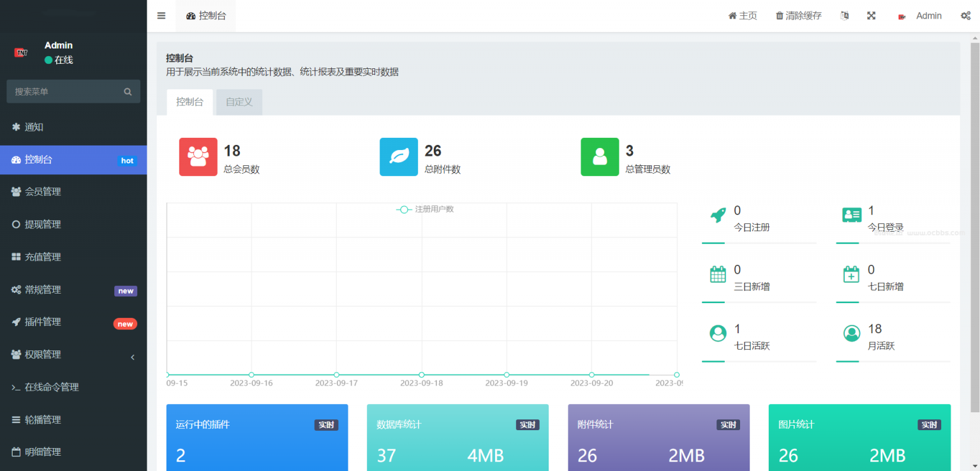Open the 通知 menu item
980x471 pixels.
(x=73, y=127)
